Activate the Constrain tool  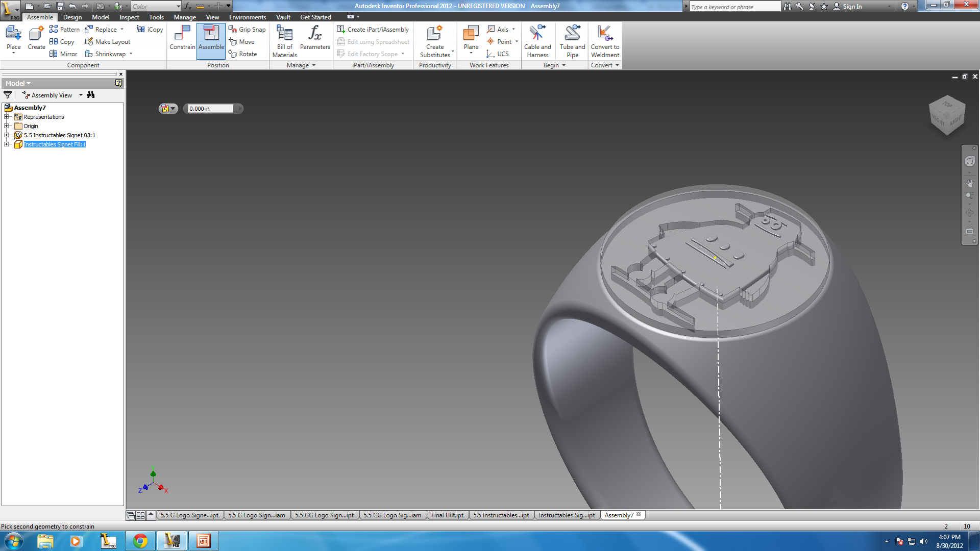pos(182,39)
